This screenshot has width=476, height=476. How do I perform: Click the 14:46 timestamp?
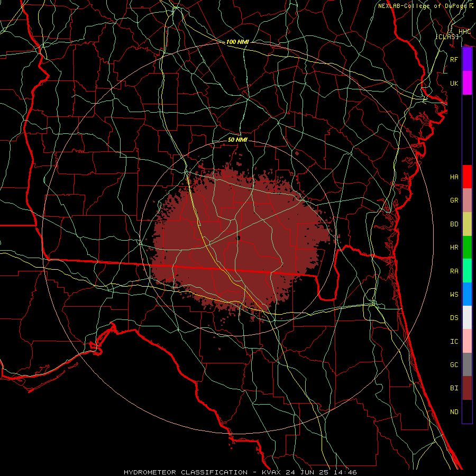pos(346,472)
